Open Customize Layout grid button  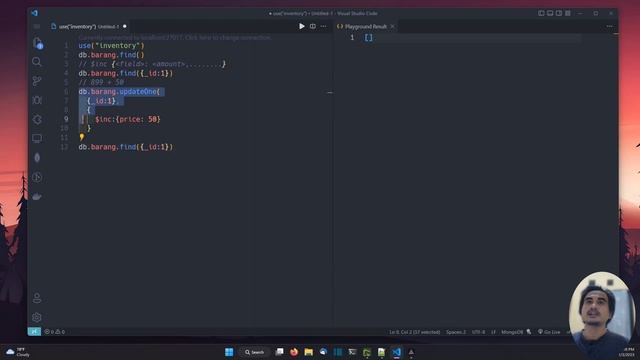tap(568, 13)
